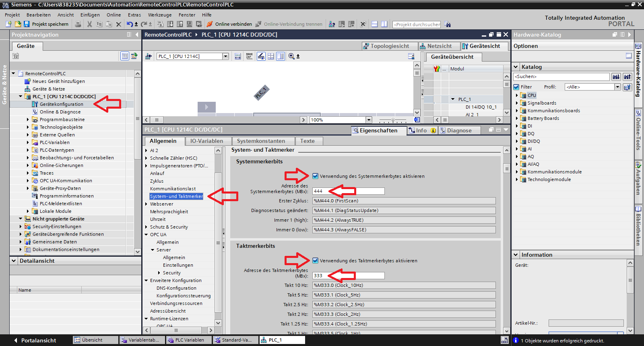Screen dimensions: 644x346
Task: Click the delete X icon in toolbar
Action: point(119,24)
